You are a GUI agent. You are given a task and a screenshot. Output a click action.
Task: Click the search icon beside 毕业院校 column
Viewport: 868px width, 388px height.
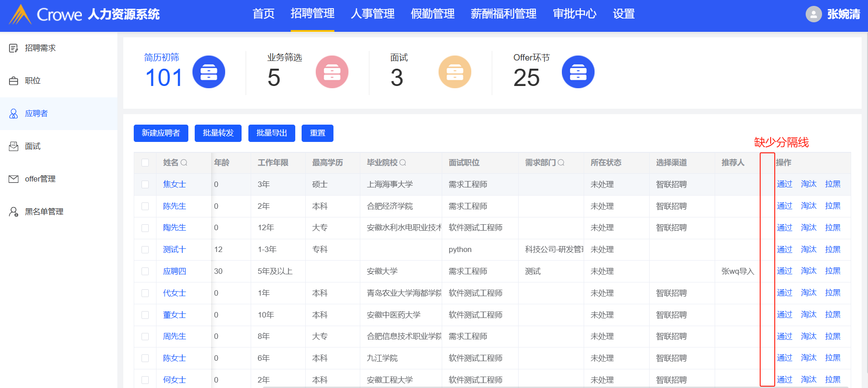coord(403,163)
